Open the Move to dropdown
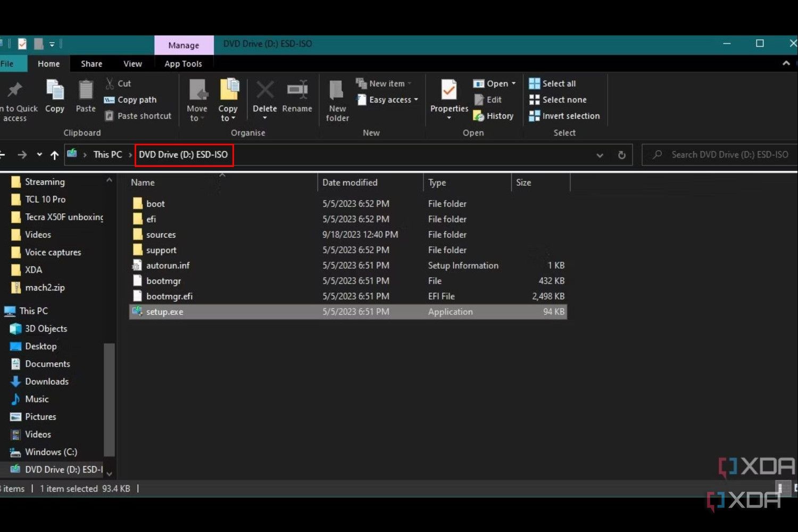This screenshot has height=532, width=798. (197, 101)
